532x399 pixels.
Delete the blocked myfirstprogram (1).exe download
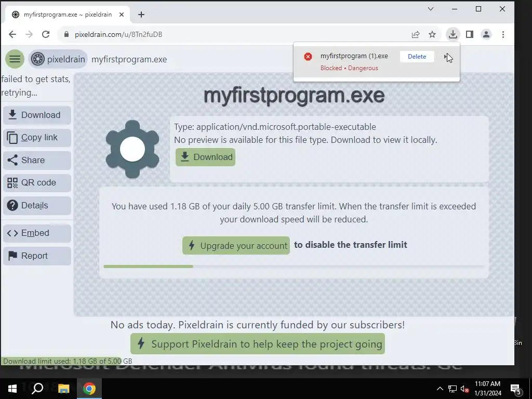(417, 57)
